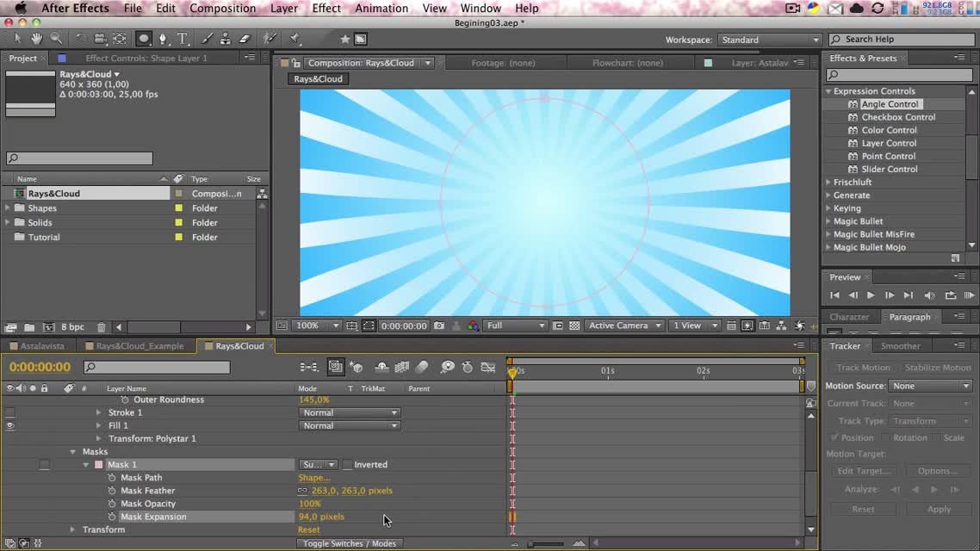Toggle Inverted checkbox for Mask 1
The width and height of the screenshot is (980, 551).
348,464
